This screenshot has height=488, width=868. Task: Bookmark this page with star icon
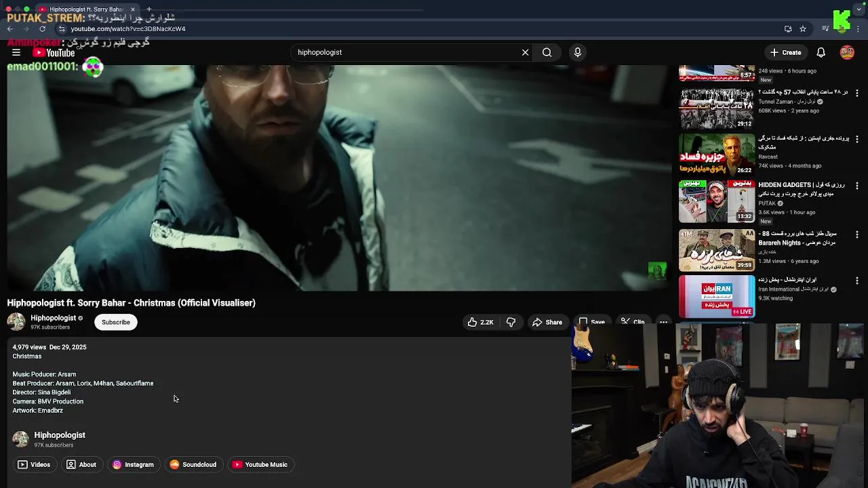803,28
